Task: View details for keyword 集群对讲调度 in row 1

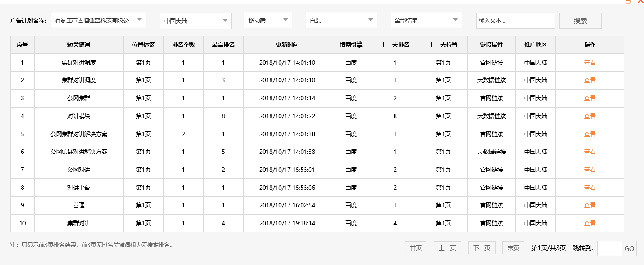Action: pos(589,63)
